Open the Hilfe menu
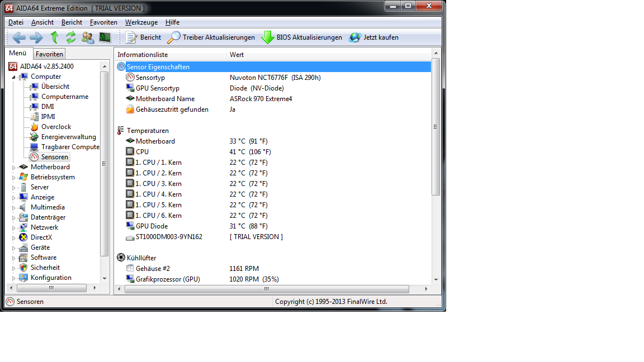The height and width of the screenshot is (362, 644). click(173, 22)
